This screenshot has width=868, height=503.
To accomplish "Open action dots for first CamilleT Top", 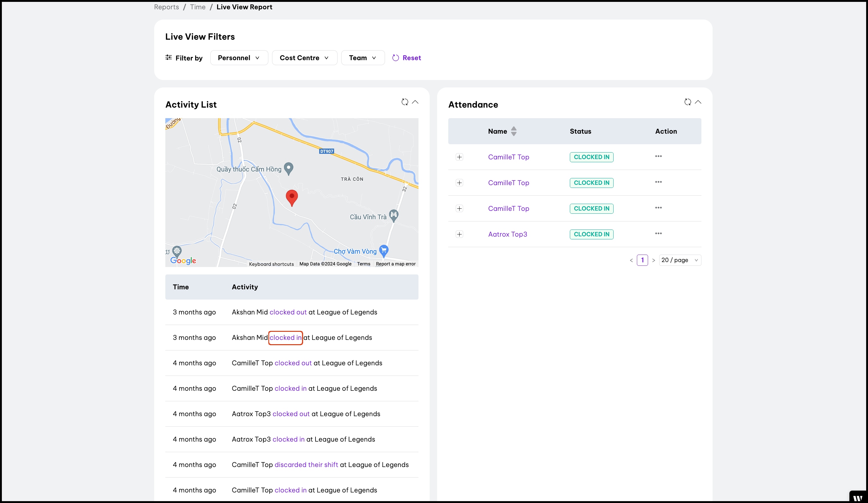I will pyautogui.click(x=658, y=156).
